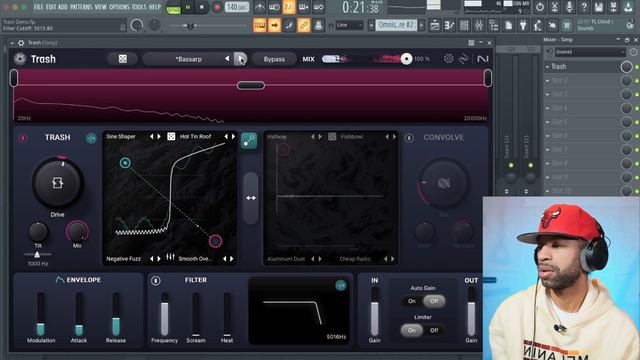Toggle the TRASH module power button
The height and width of the screenshot is (360, 640).
[x=22, y=138]
